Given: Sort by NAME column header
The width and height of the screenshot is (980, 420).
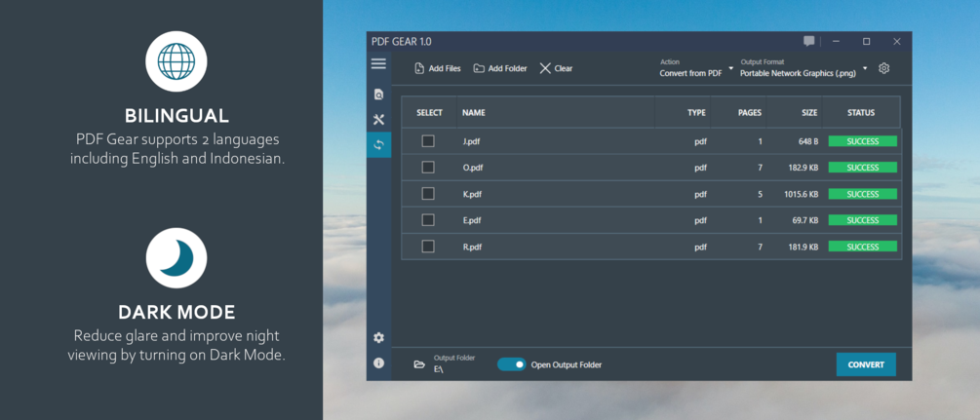Looking at the screenshot, I should pos(474,113).
